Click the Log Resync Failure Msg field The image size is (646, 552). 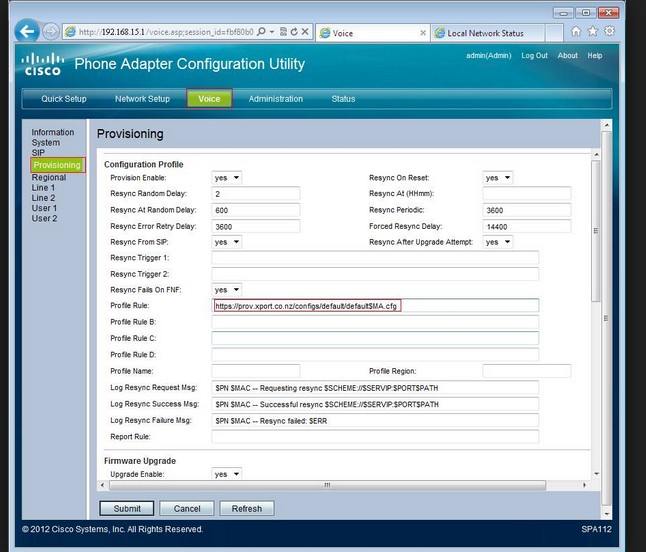375,421
